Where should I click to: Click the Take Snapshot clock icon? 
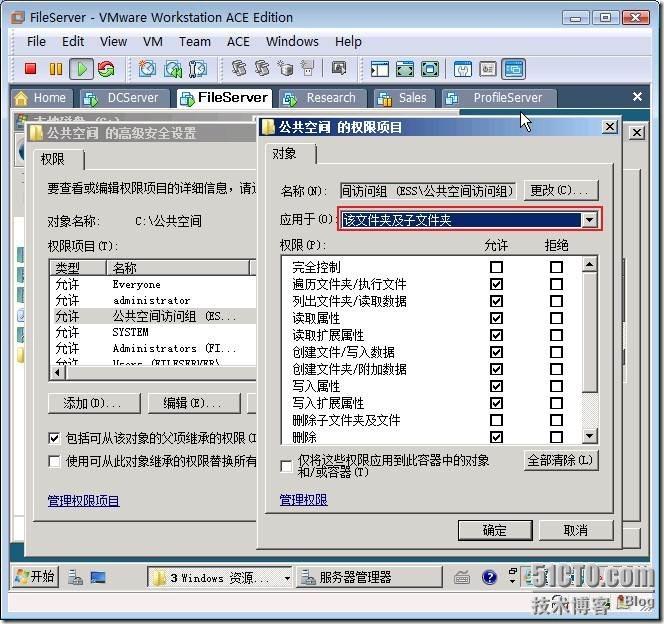tap(147, 69)
